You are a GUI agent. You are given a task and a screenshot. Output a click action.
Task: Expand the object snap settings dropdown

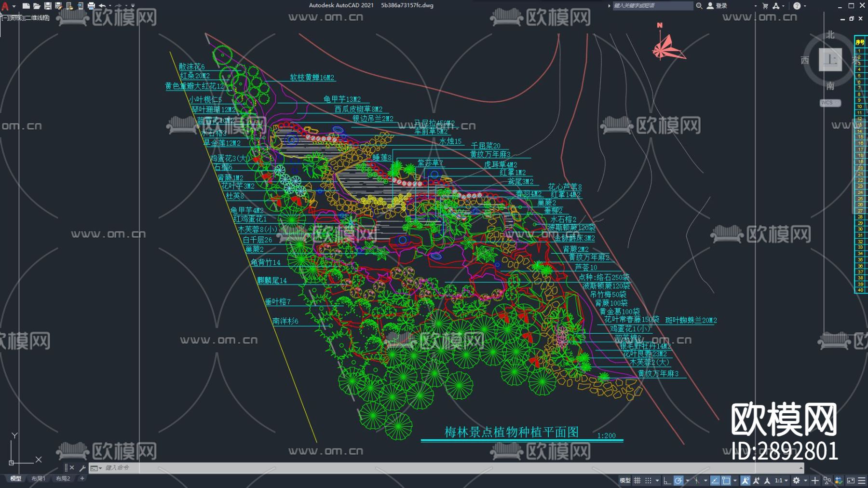click(735, 480)
